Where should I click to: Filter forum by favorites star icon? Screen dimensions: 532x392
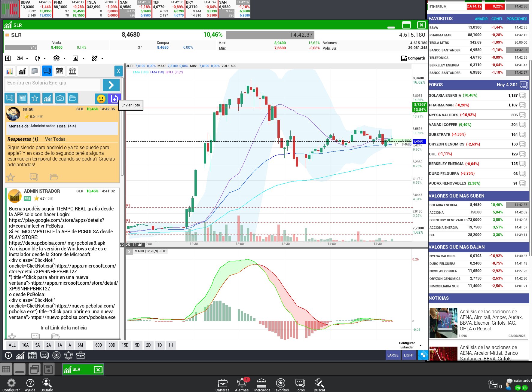click(35, 98)
